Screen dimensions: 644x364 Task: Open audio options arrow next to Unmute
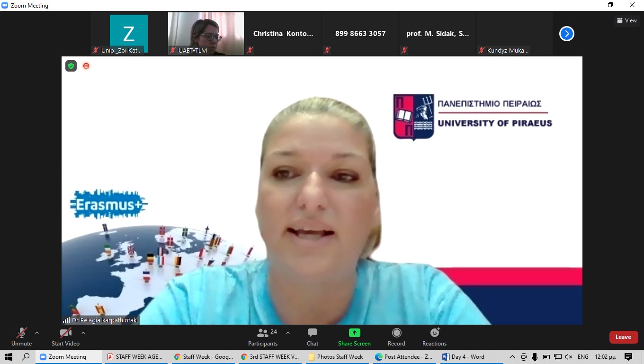[x=37, y=333]
